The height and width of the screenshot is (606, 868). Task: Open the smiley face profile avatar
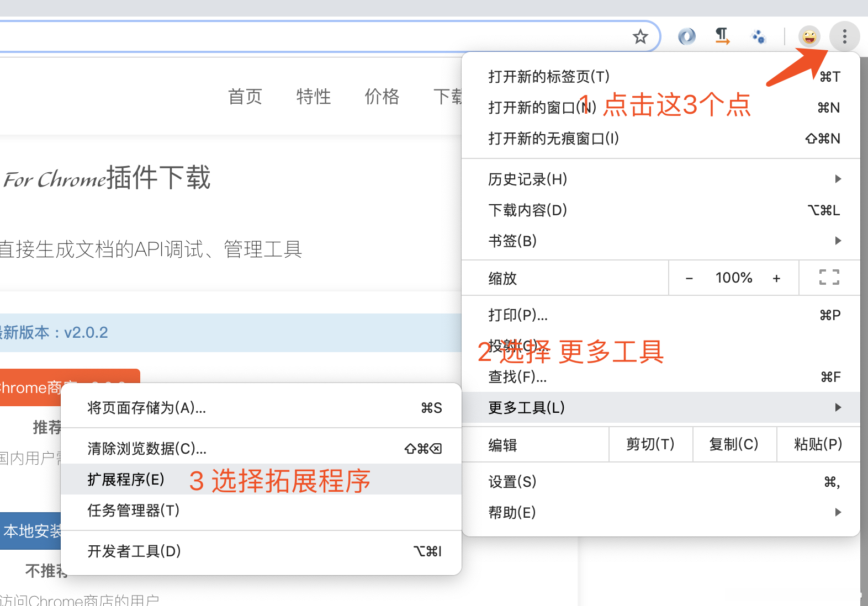tap(809, 37)
